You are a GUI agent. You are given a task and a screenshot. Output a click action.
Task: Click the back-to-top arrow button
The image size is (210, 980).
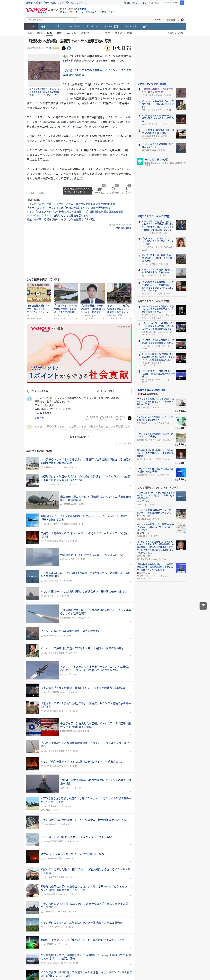click(x=203, y=606)
